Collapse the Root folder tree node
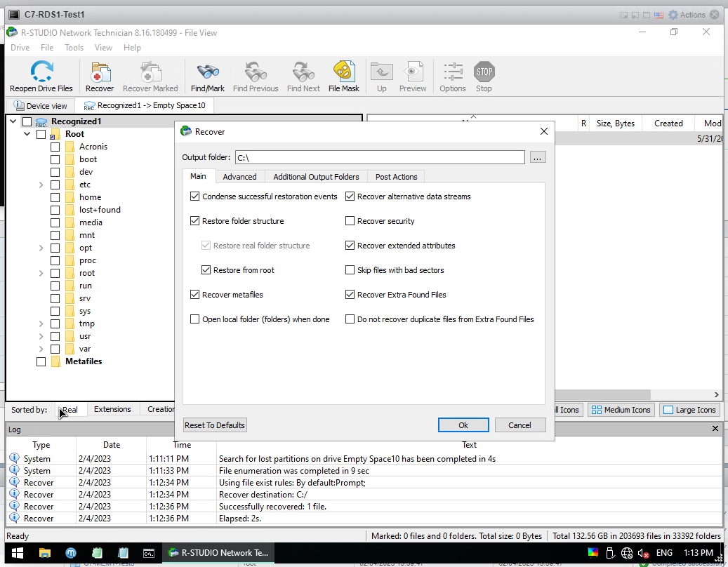The image size is (728, 567). coord(27,134)
